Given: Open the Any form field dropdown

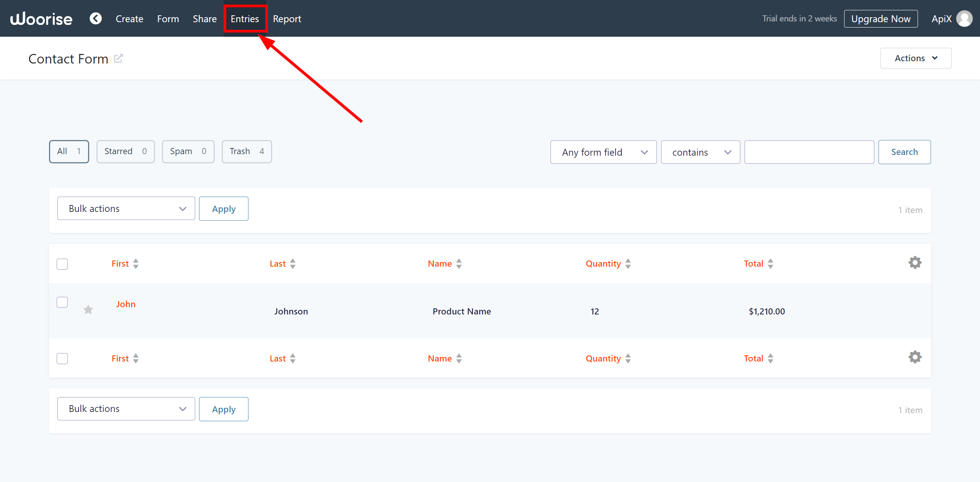Looking at the screenshot, I should (x=603, y=152).
